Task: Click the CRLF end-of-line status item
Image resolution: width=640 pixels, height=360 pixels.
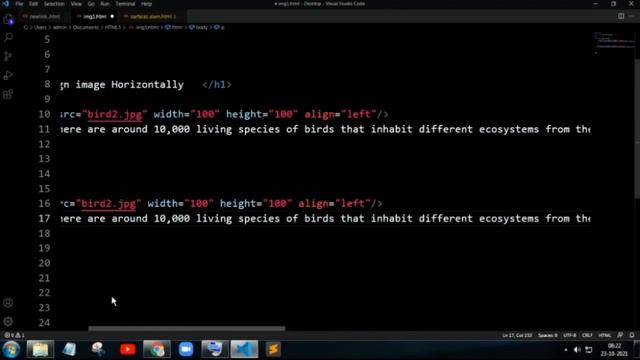Action: [587, 335]
